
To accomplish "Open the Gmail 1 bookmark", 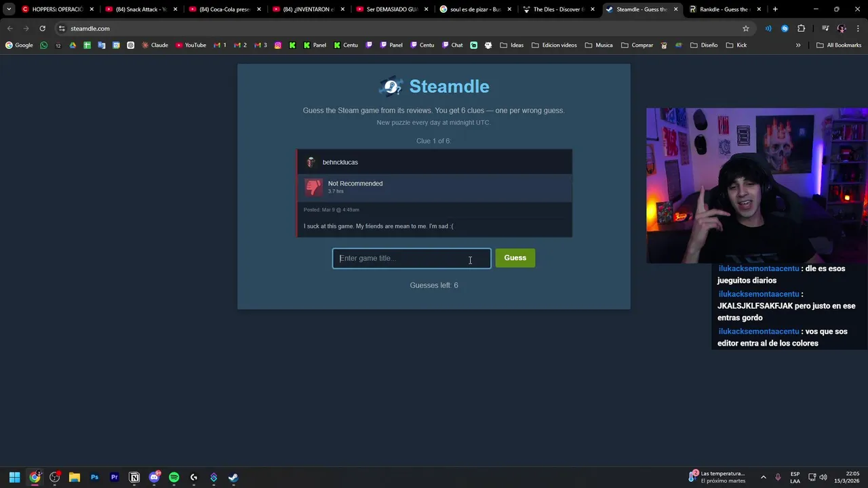I will pos(220,45).
